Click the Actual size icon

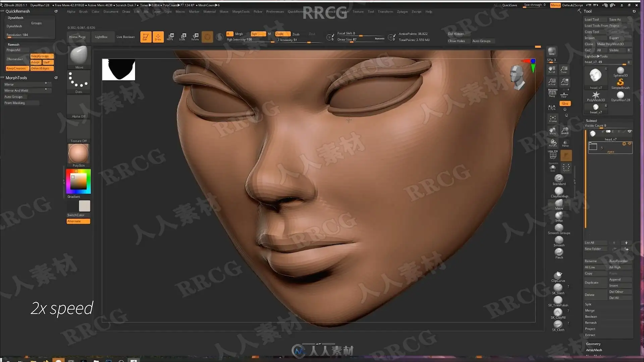click(x=552, y=82)
